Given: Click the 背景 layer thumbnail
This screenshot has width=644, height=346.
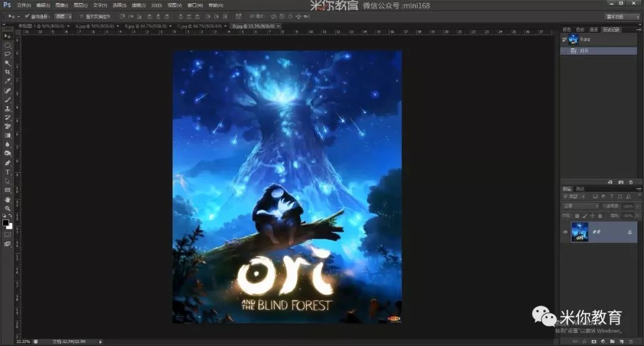Looking at the screenshot, I should pos(580,232).
